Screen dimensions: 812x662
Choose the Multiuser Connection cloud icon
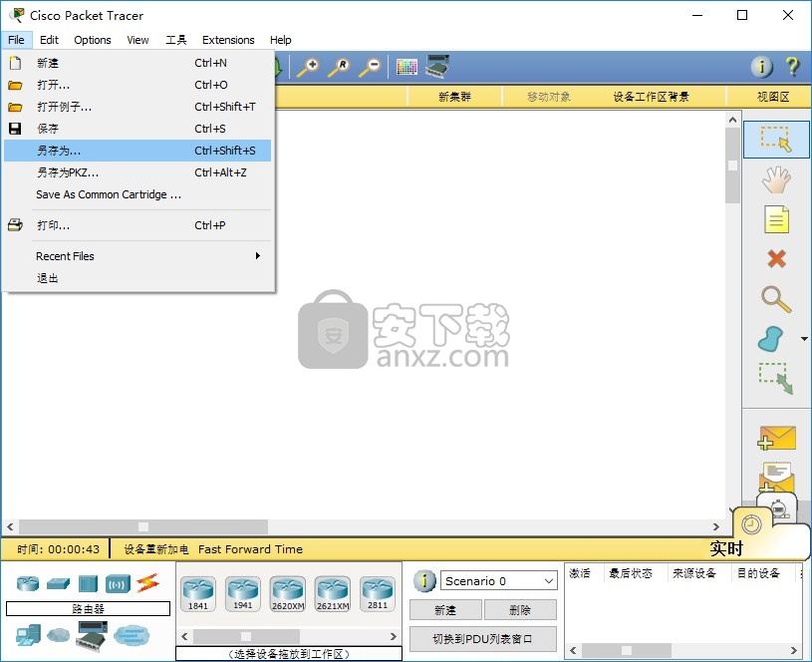[x=132, y=635]
